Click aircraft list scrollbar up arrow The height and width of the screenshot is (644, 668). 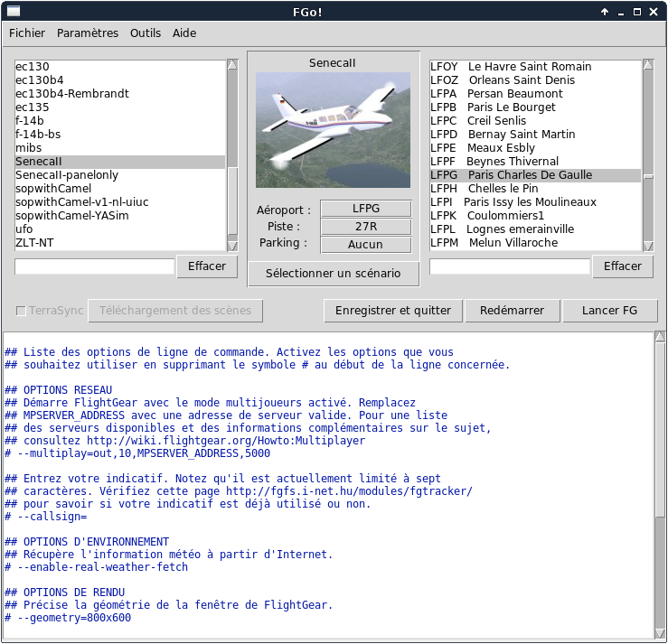232,65
